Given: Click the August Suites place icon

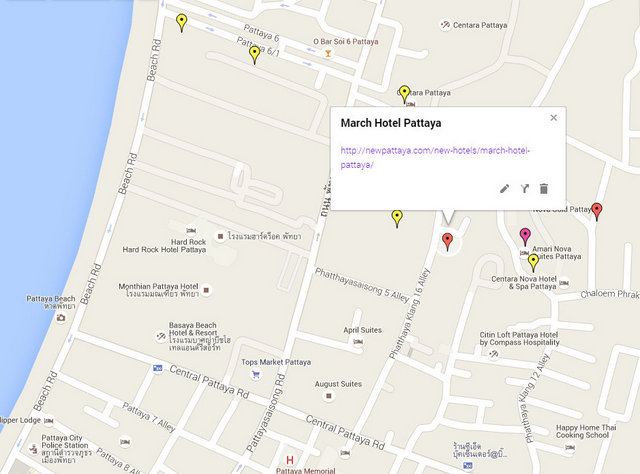Looking at the screenshot, I should 329,396.
